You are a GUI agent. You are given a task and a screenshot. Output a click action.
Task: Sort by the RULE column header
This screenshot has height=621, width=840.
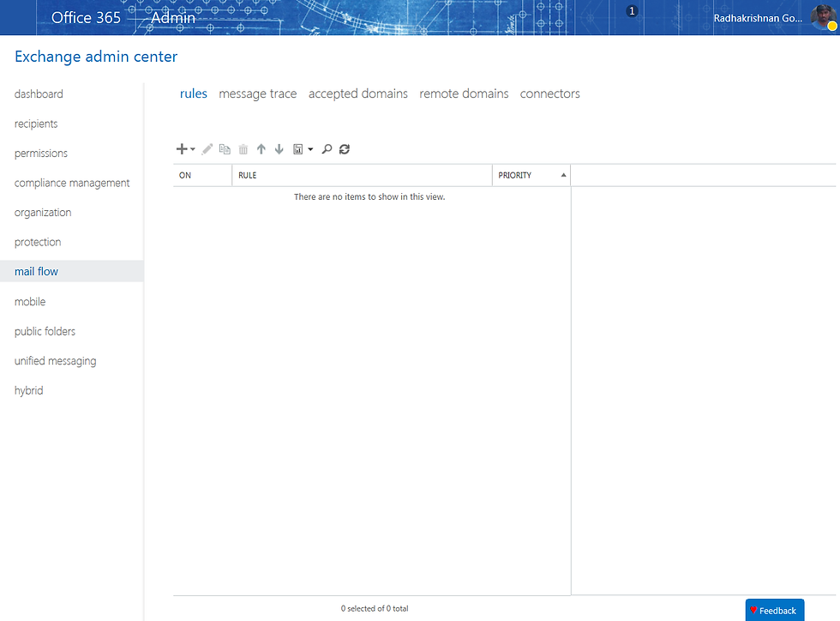[x=362, y=175]
